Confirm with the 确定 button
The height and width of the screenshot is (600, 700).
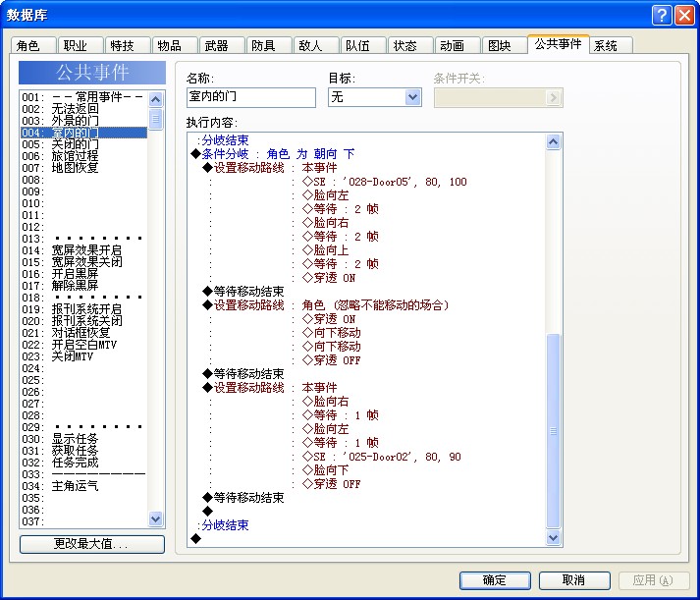click(495, 580)
